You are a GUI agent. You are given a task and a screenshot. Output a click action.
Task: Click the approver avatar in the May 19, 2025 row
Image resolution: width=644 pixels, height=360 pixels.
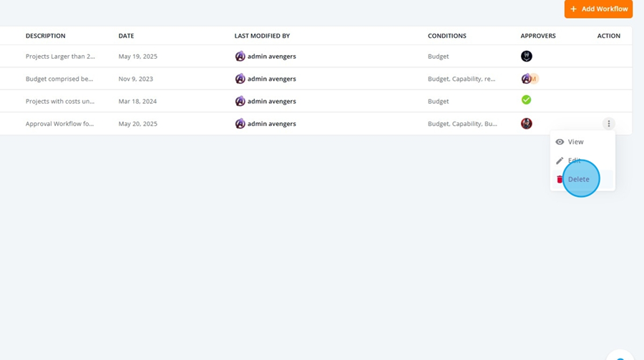[x=526, y=57]
